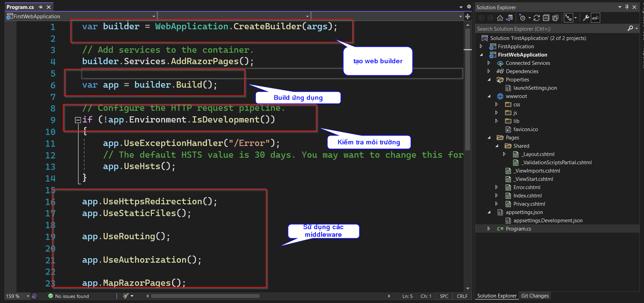Expand Dependencies node

(x=489, y=71)
